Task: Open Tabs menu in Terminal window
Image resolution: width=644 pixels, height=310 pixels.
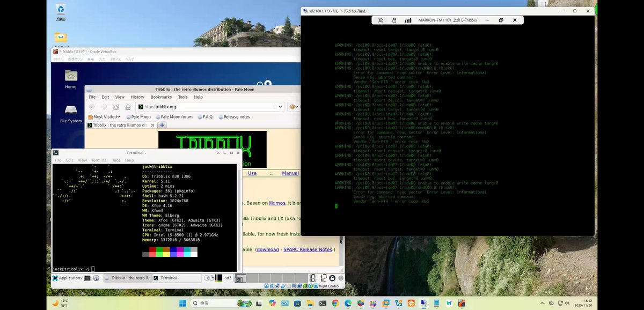Action: (116, 160)
